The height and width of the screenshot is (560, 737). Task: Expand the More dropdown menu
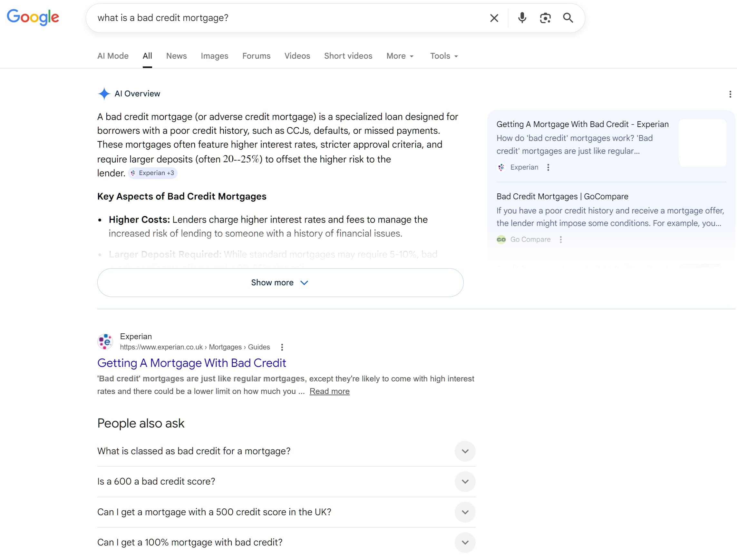click(400, 56)
